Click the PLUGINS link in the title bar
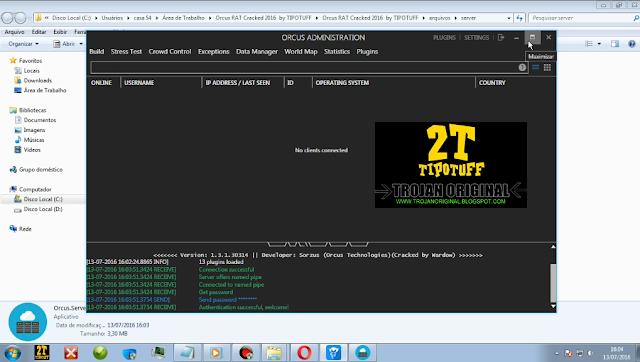Screen dimensions: 640x362 [444, 38]
